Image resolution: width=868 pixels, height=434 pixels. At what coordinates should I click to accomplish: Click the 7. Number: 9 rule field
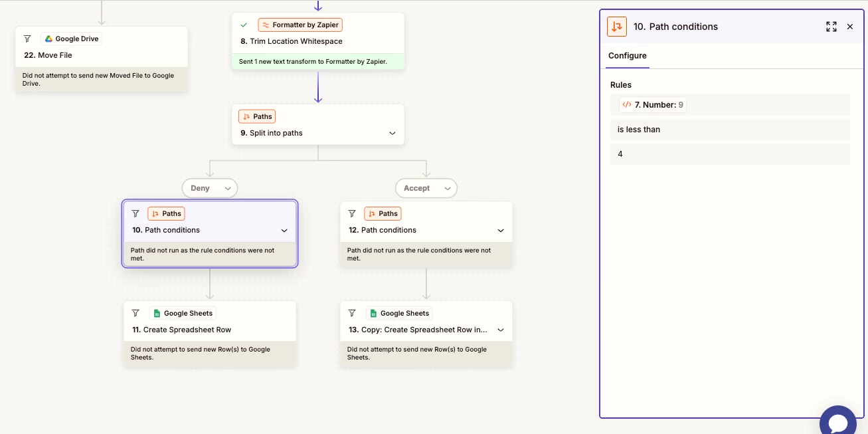click(730, 104)
